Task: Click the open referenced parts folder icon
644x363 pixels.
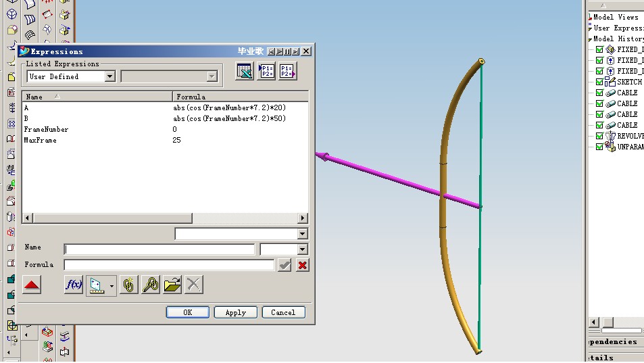Action: click(x=172, y=285)
